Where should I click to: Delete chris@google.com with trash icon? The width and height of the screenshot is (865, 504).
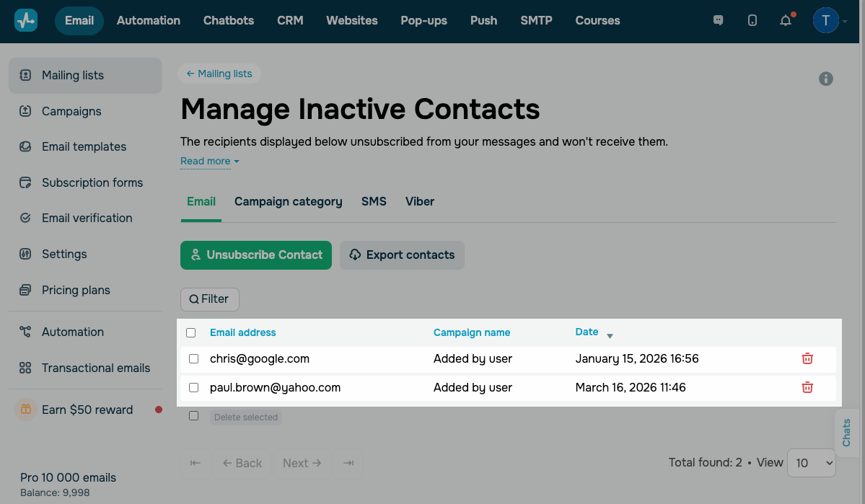(807, 358)
